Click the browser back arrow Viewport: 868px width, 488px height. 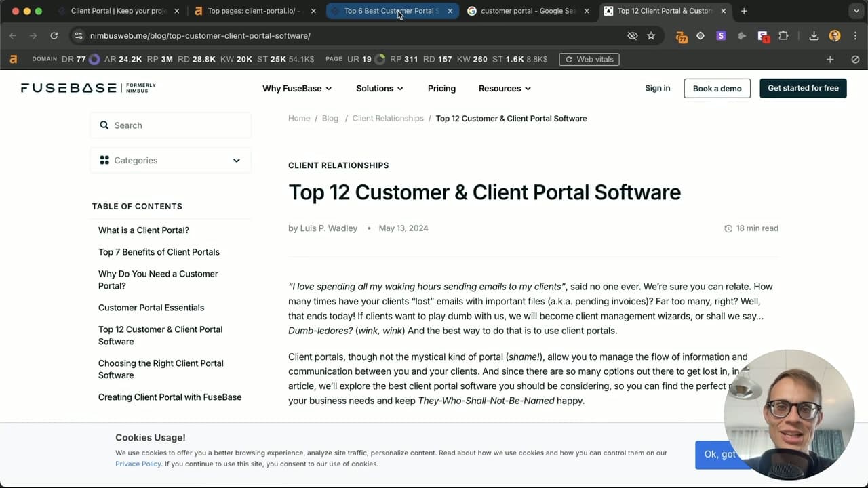coord(13,35)
